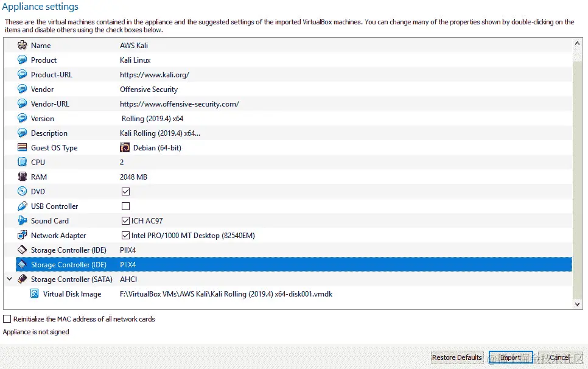Click the Description row icon
The height and width of the screenshot is (369, 588).
(22, 133)
